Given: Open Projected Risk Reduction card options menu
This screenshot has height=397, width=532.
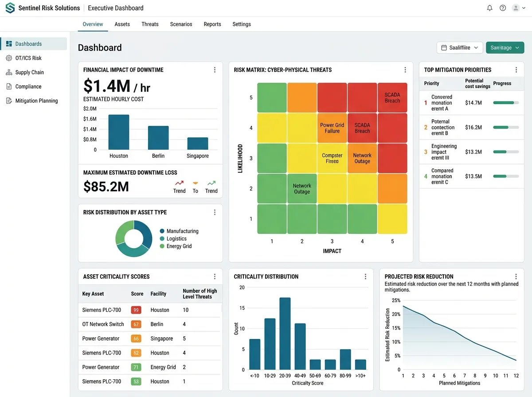Looking at the screenshot, I should pos(516,276).
